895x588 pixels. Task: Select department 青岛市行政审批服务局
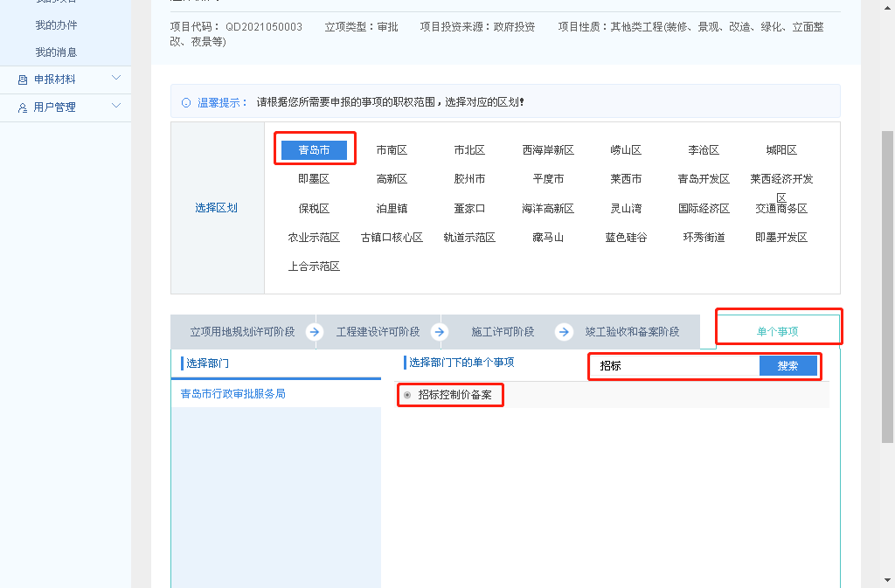pyautogui.click(x=233, y=394)
